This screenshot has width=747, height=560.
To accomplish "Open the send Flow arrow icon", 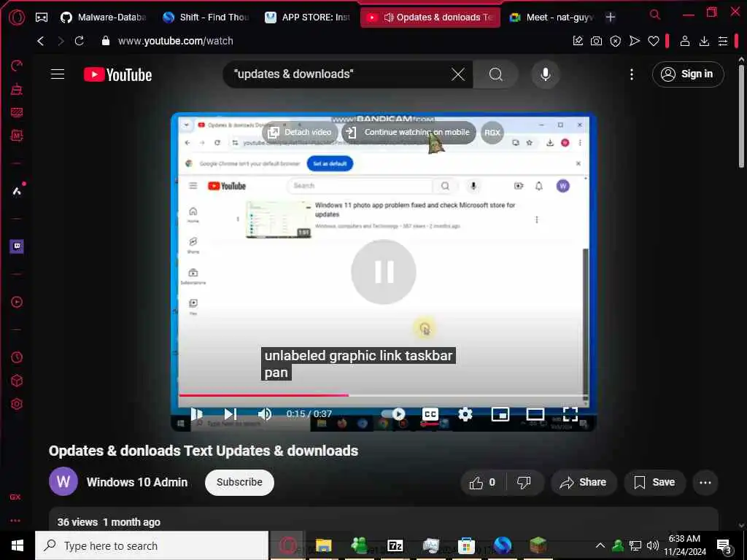I will point(635,41).
